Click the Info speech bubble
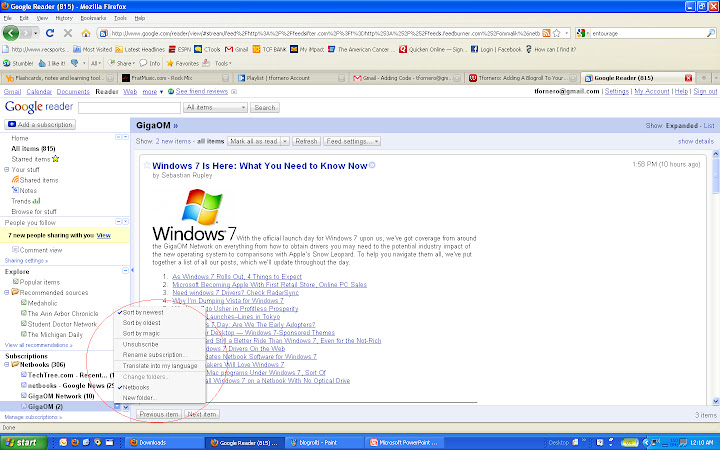The width and height of the screenshot is (720, 450). point(150,63)
